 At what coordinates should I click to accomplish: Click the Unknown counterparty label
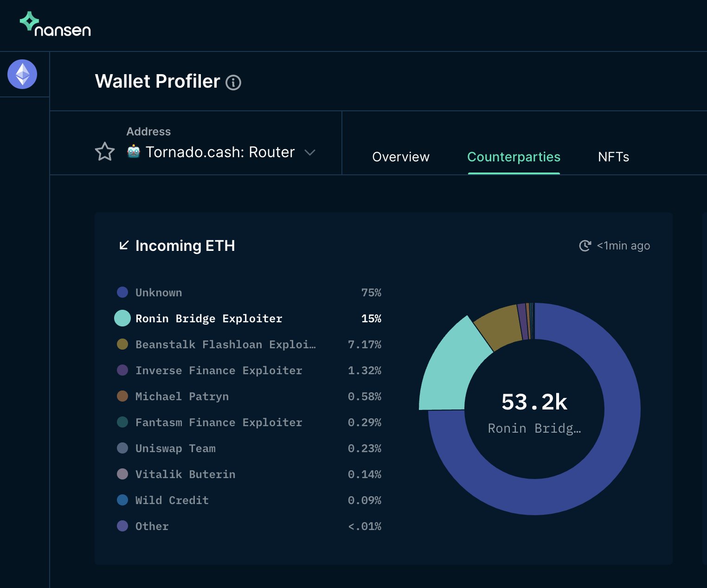(x=159, y=293)
